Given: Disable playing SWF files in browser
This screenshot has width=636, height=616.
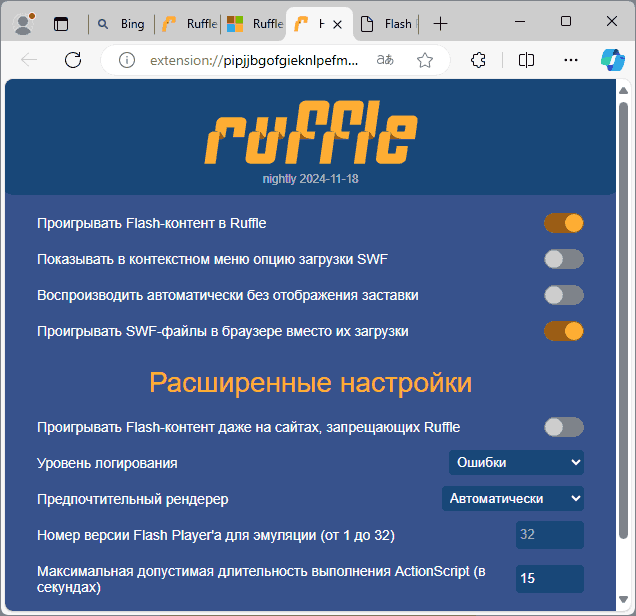Looking at the screenshot, I should [564, 331].
